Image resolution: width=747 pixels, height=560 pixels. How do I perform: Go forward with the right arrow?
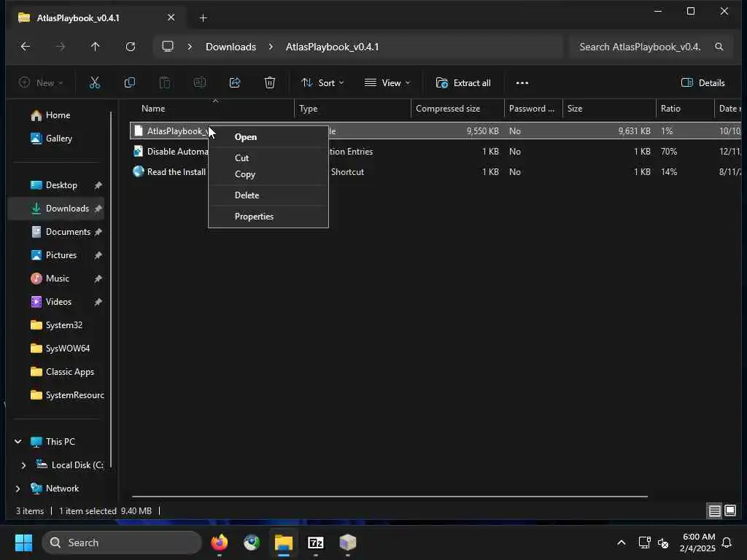pyautogui.click(x=60, y=47)
